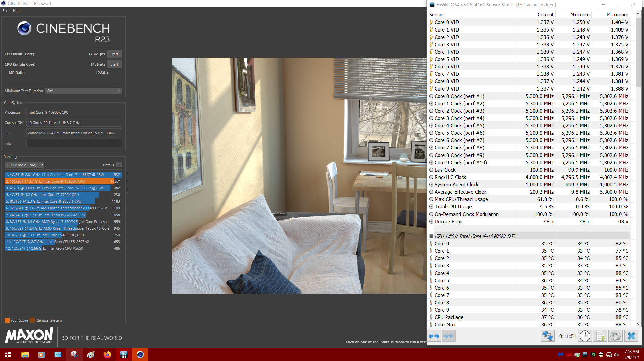Image resolution: width=644 pixels, height=361 pixels.
Task: Click the Cinebench rendered room image
Action: click(x=299, y=176)
